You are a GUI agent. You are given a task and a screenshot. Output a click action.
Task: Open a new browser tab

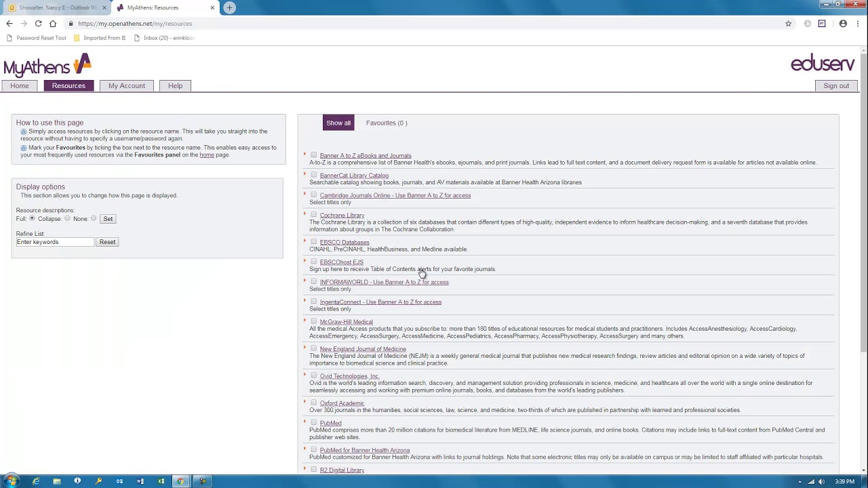click(x=229, y=7)
